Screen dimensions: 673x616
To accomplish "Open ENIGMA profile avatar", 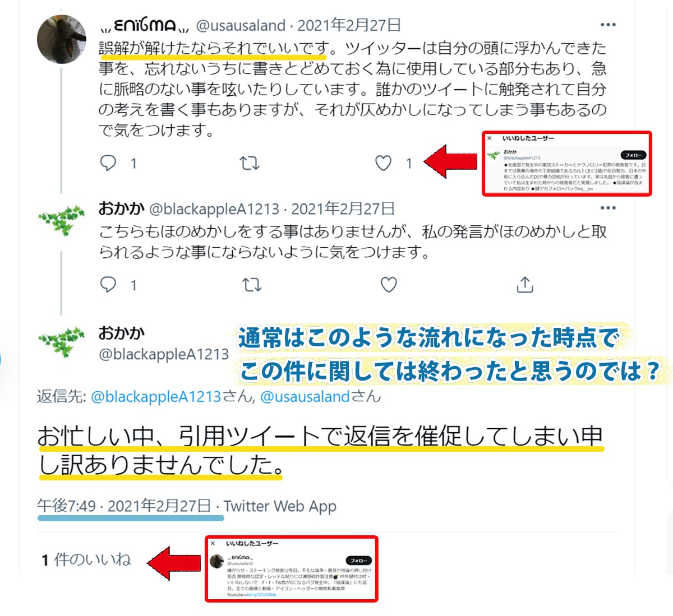I will click(61, 39).
